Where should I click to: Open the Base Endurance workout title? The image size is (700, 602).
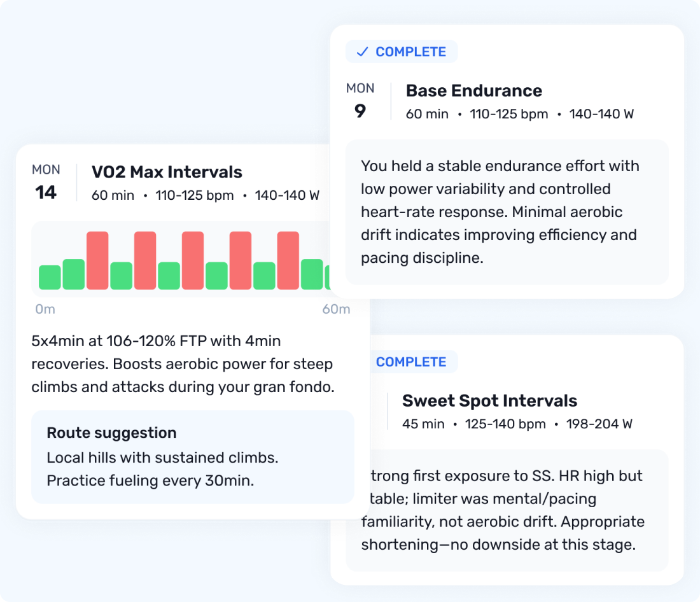(x=474, y=91)
